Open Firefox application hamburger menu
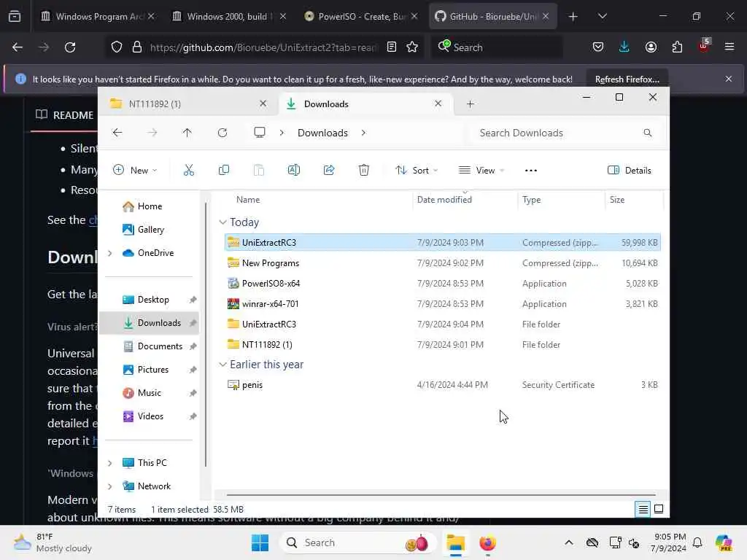Viewport: 747px width, 560px height. click(x=729, y=47)
